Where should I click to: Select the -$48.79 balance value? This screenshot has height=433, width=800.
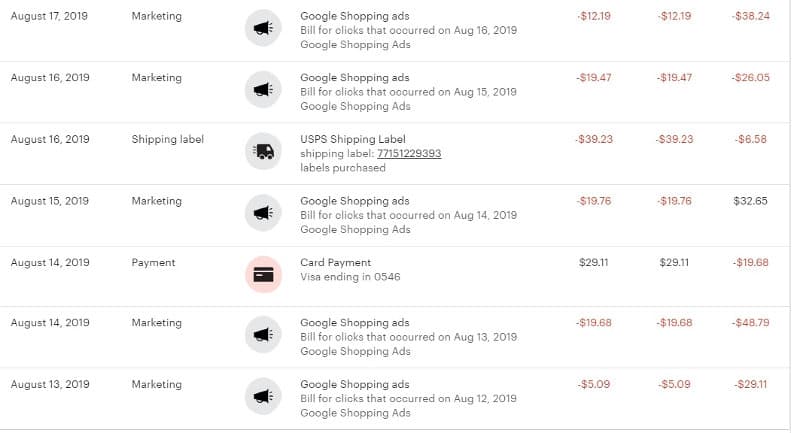point(751,323)
